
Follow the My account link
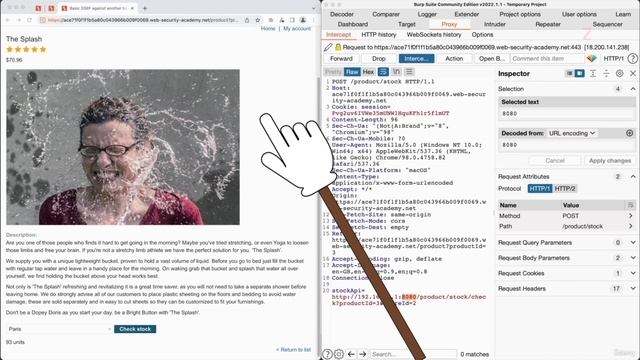click(297, 29)
